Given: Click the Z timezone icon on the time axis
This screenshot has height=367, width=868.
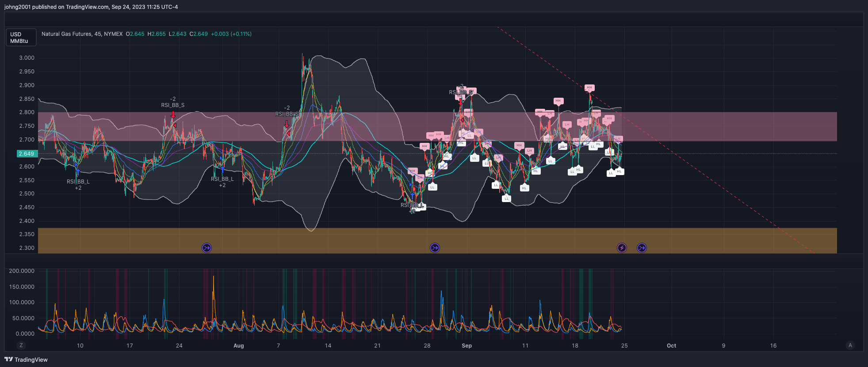Looking at the screenshot, I should [x=21, y=345].
